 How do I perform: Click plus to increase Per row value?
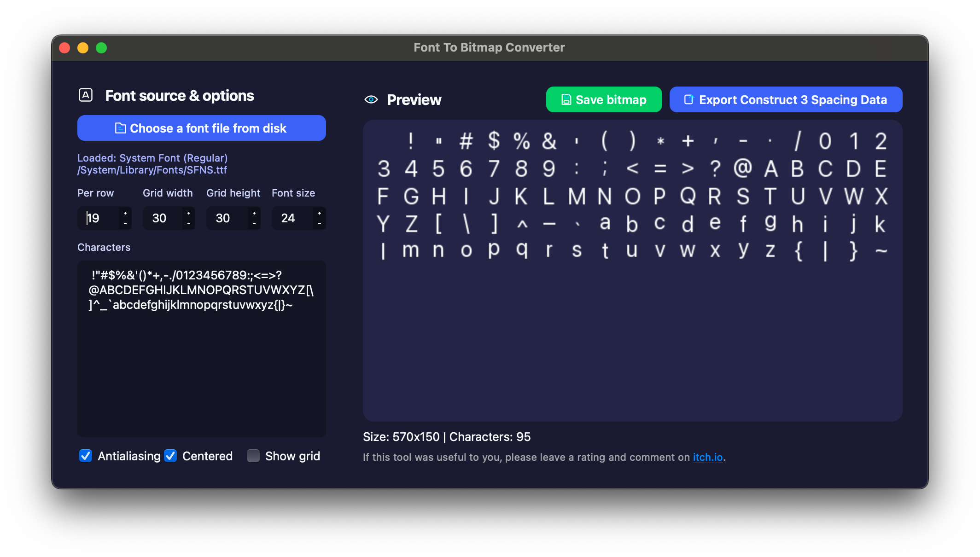pyautogui.click(x=125, y=213)
